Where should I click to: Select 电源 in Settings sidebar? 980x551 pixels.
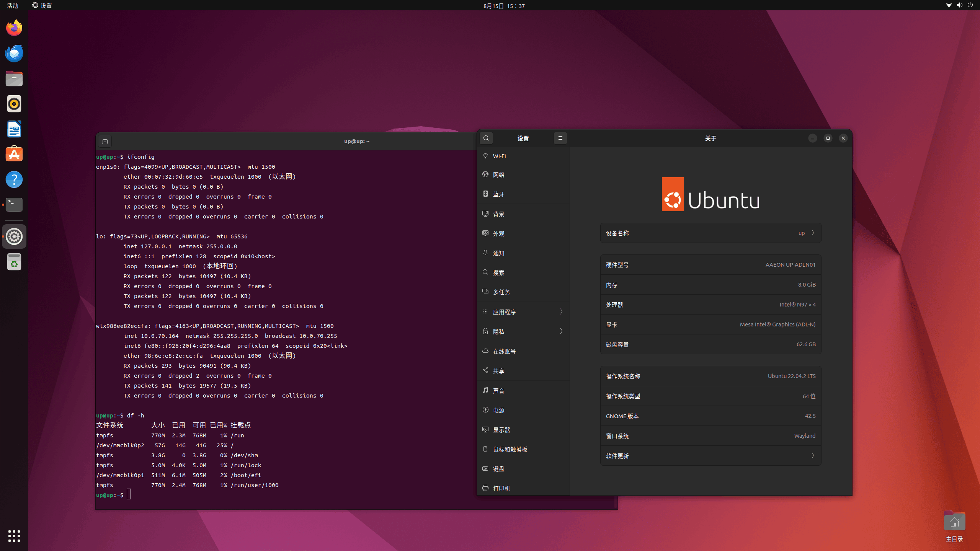(523, 410)
